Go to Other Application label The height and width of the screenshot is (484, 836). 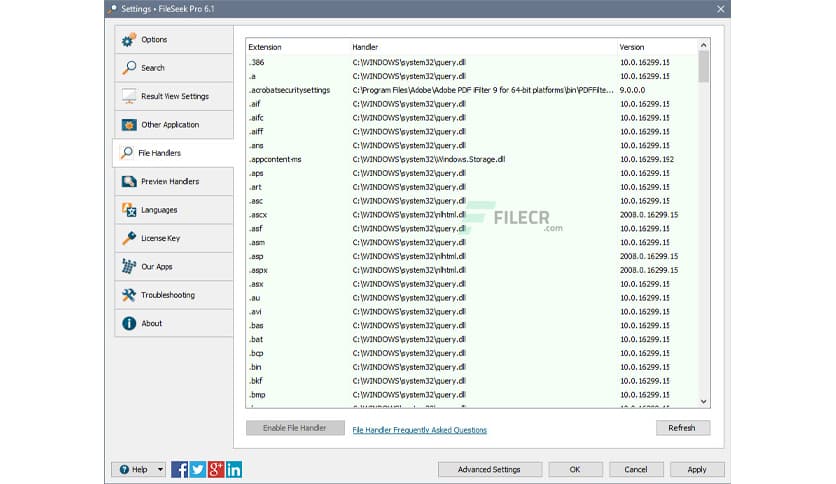coord(170,125)
